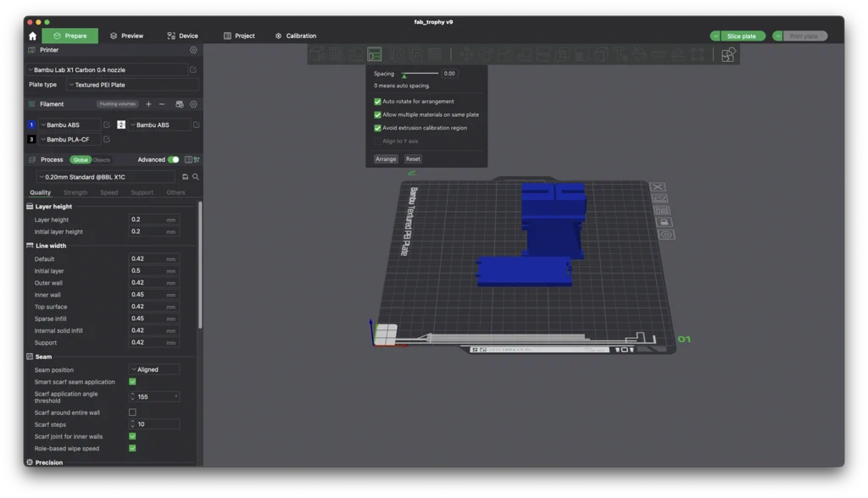Open Filament settings gear icon
The image size is (868, 498).
[x=193, y=104]
